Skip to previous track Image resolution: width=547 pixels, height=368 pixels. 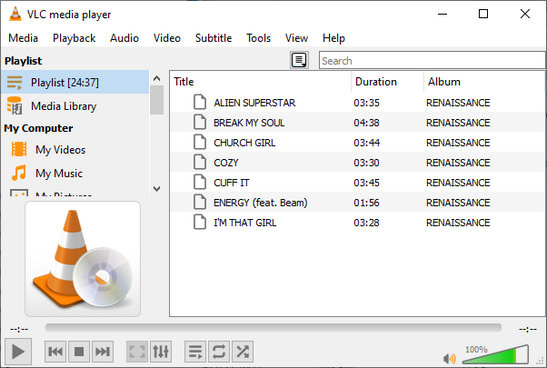(55, 351)
